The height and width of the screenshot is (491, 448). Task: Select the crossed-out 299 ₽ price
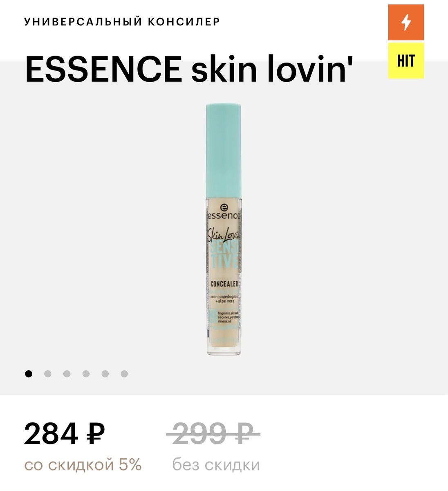(x=213, y=433)
